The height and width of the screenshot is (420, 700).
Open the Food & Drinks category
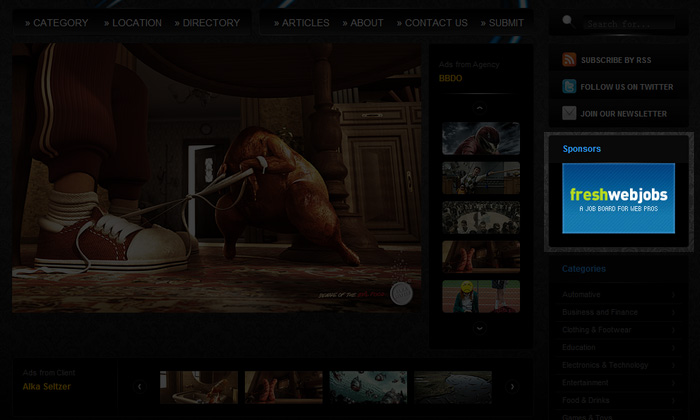click(586, 400)
